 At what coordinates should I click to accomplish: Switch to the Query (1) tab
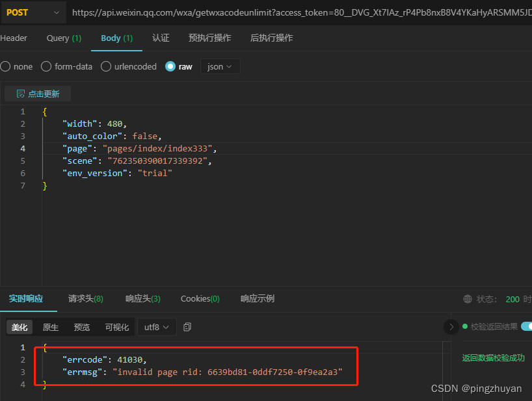click(x=64, y=38)
